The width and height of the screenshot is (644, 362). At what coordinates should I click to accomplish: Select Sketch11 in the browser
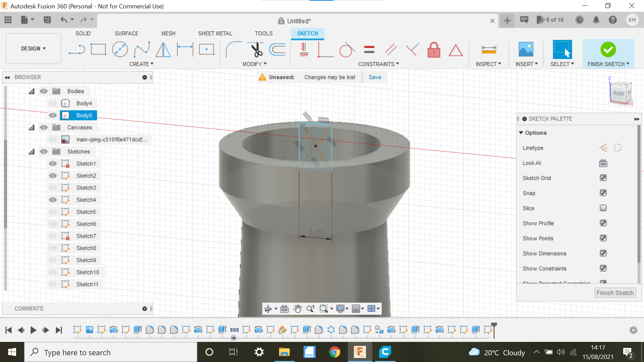(x=87, y=284)
